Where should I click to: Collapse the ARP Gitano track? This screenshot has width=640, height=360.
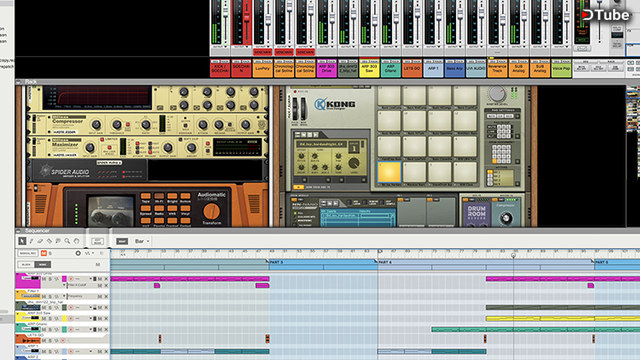pyautogui.click(x=17, y=325)
